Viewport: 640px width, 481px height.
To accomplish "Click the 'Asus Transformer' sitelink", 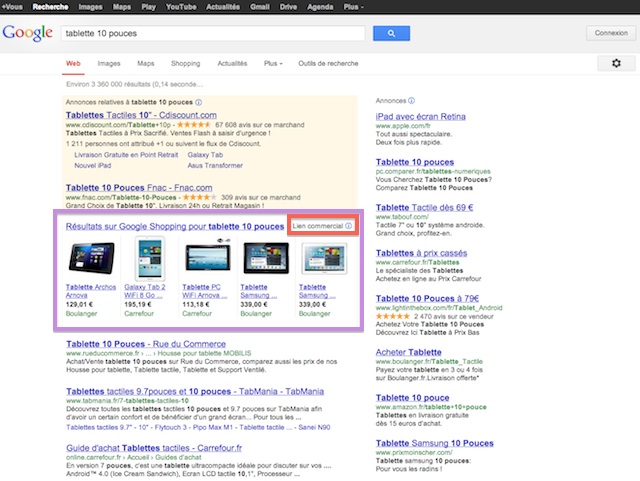I will pyautogui.click(x=215, y=165).
